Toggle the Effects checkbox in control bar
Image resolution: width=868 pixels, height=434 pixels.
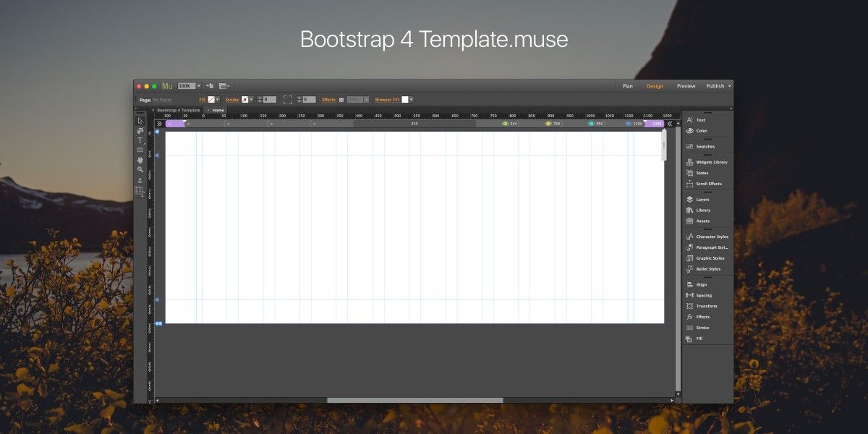tap(341, 99)
